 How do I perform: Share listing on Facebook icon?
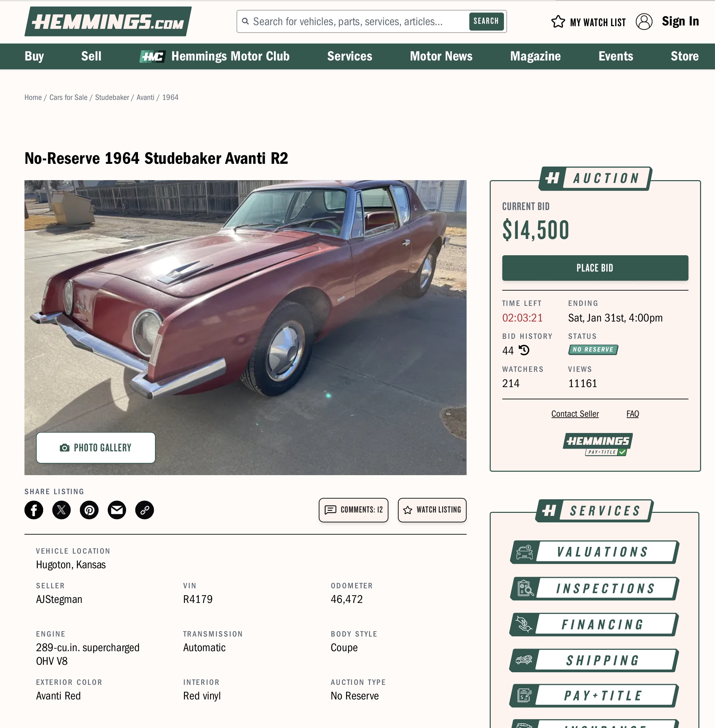click(34, 510)
